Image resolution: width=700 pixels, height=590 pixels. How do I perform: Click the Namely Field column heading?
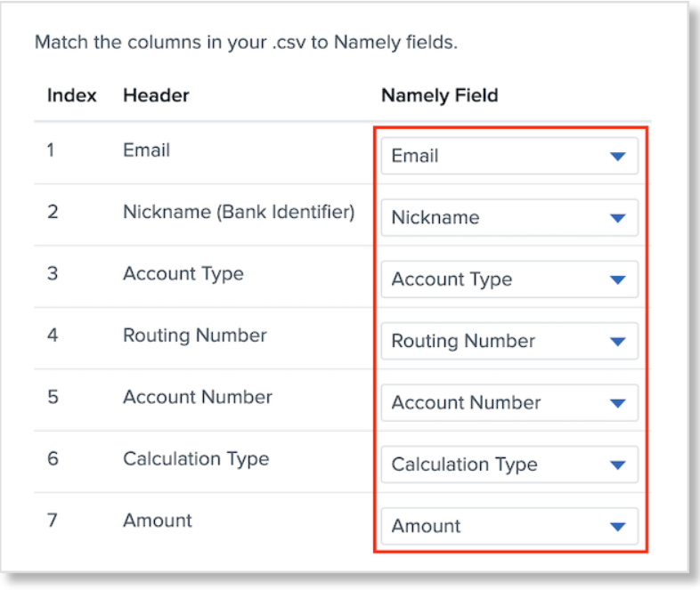click(439, 95)
